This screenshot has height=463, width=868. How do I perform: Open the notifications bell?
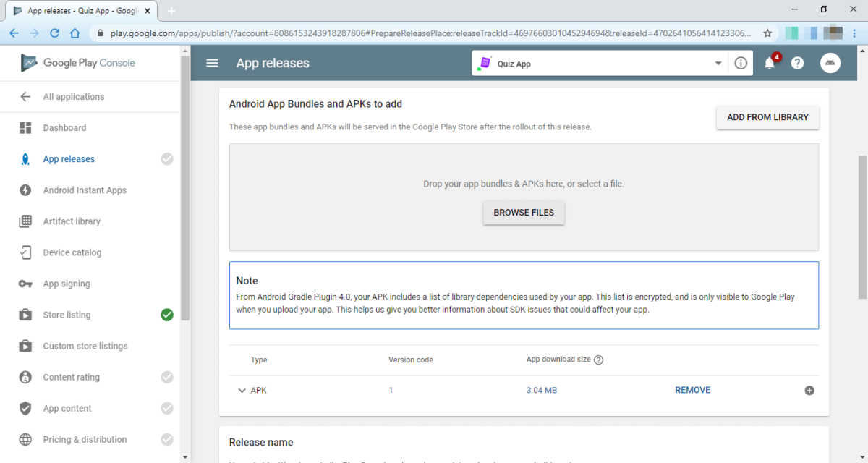pos(770,64)
